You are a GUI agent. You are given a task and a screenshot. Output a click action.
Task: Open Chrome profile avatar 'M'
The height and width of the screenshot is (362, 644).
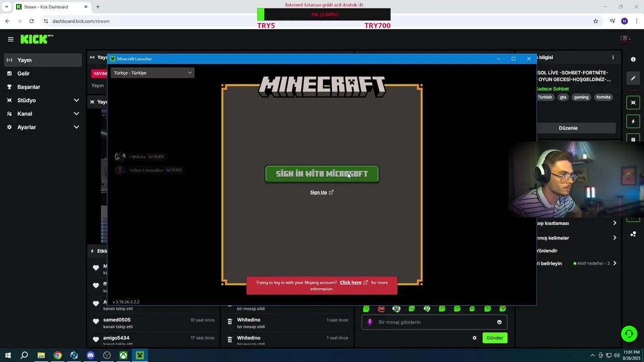624,21
